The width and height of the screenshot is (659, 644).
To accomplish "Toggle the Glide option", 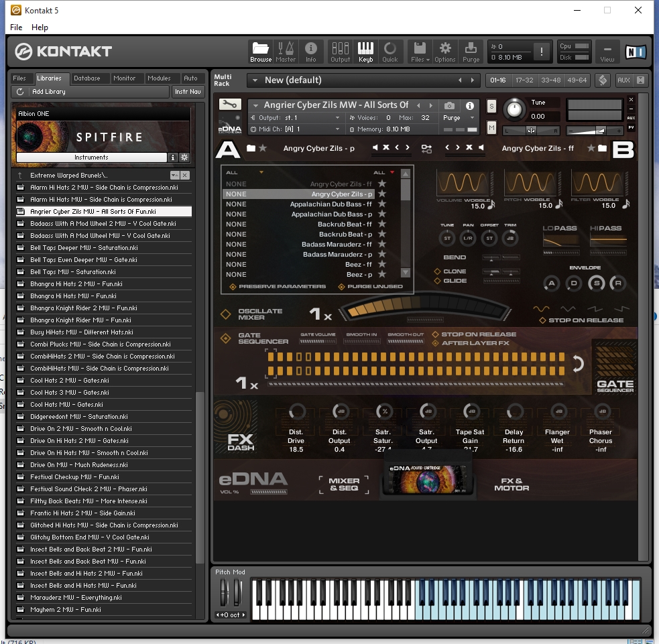I will 437,281.
